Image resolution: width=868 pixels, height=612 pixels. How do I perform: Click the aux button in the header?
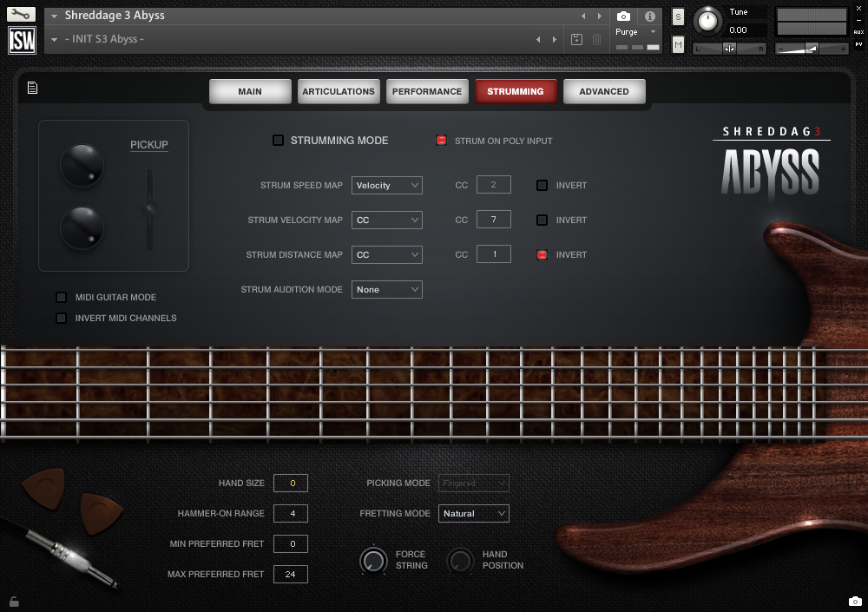point(858,34)
